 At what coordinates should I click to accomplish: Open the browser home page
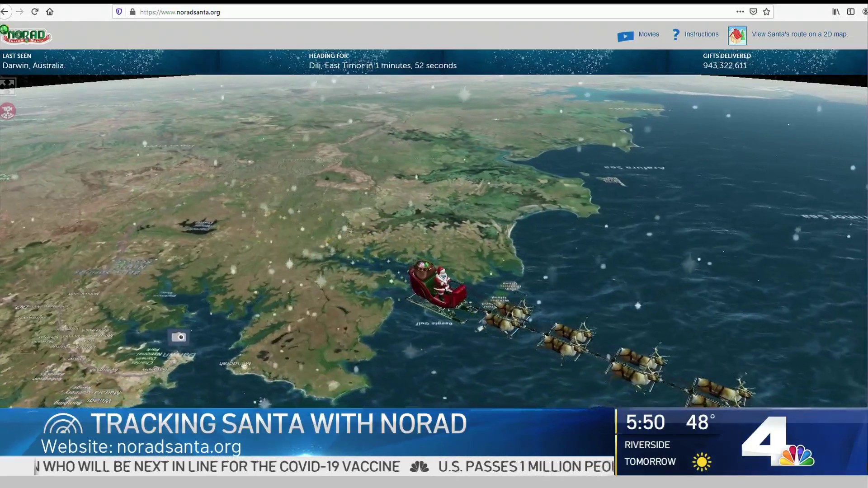pos(50,12)
